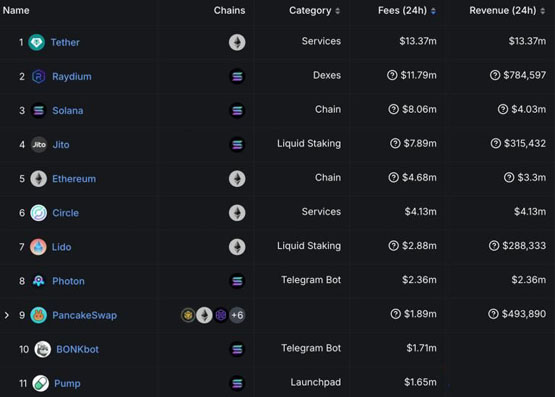Open the Ethereum protocol link
The width and height of the screenshot is (555, 397).
[74, 179]
